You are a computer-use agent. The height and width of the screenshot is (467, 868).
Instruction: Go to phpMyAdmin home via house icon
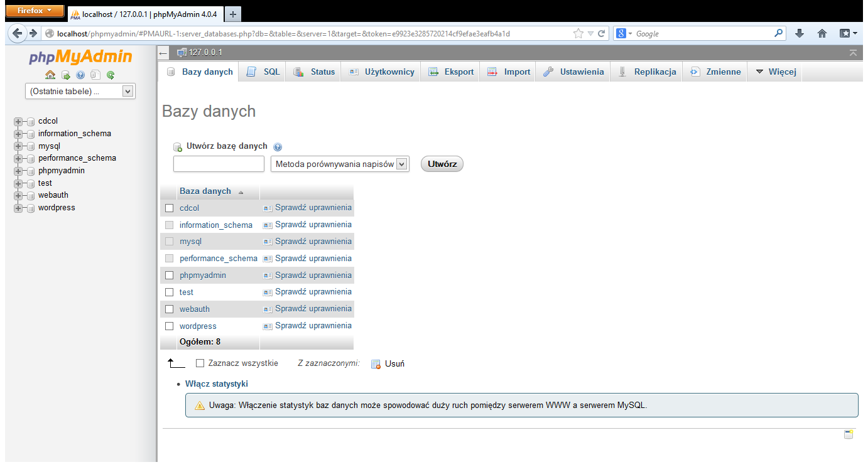[50, 75]
